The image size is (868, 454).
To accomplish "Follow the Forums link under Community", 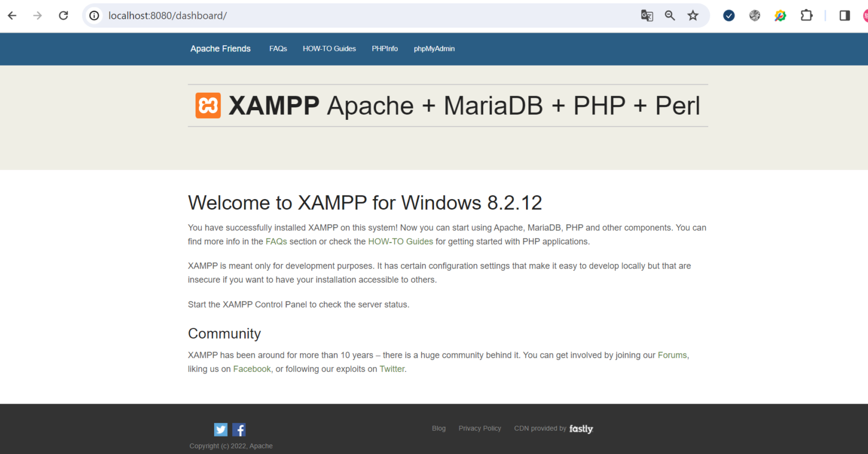I will 672,355.
